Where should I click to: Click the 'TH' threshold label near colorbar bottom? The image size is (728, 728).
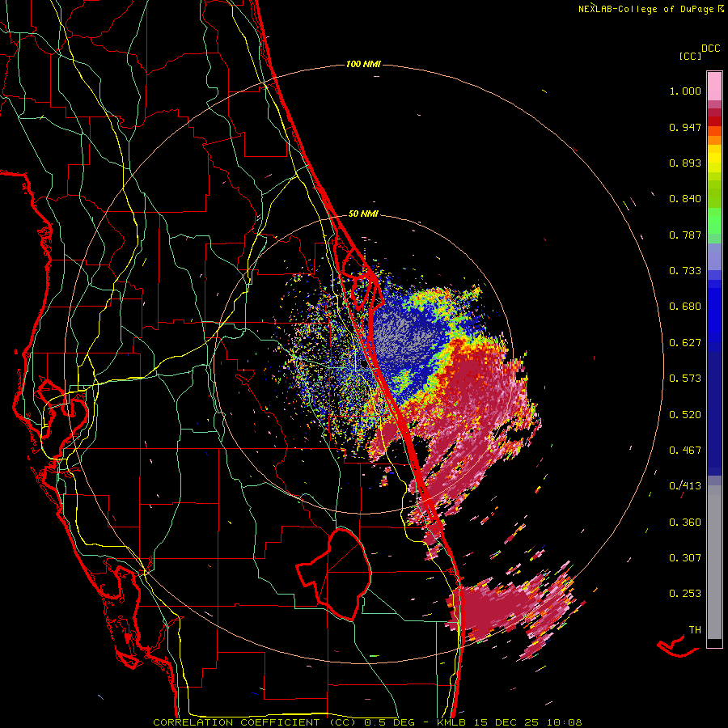click(695, 630)
